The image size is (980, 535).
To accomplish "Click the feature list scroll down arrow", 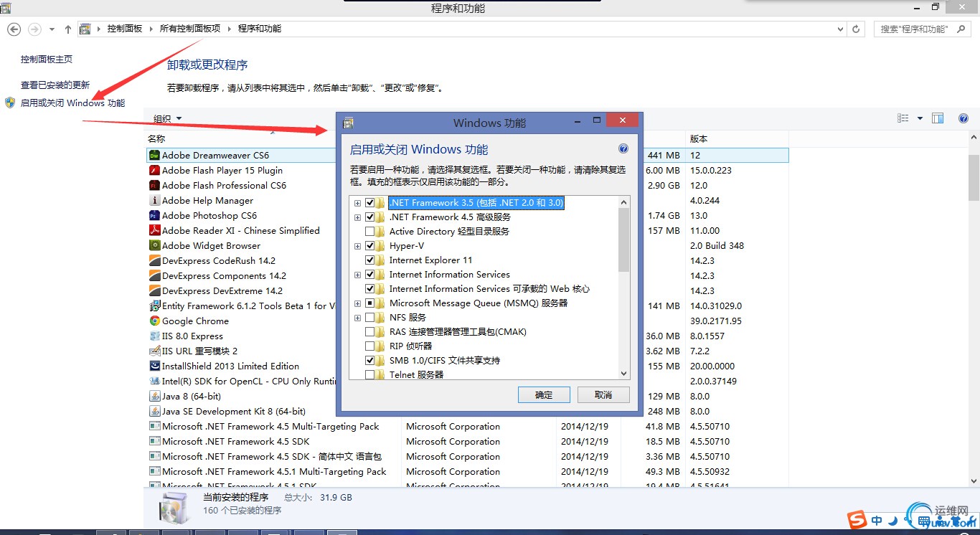I will (623, 374).
